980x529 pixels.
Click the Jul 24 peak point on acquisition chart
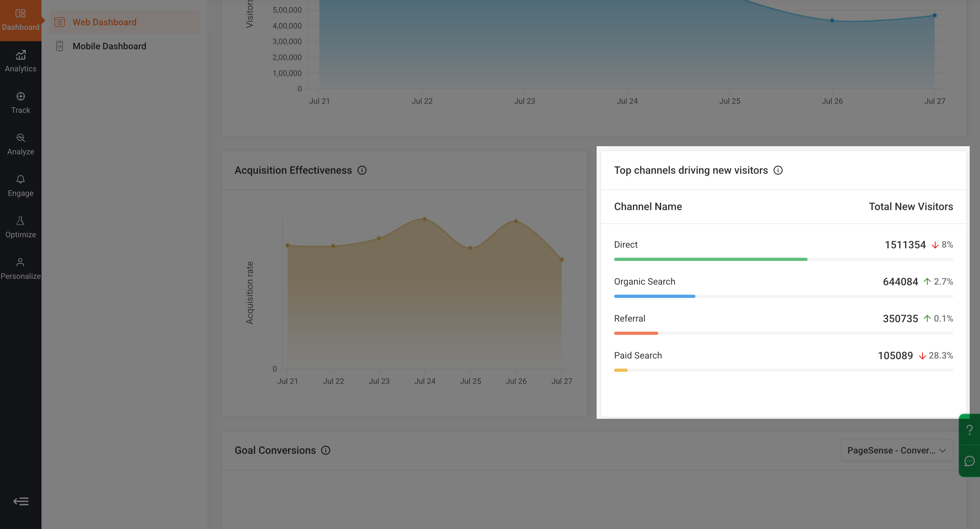pos(425,219)
